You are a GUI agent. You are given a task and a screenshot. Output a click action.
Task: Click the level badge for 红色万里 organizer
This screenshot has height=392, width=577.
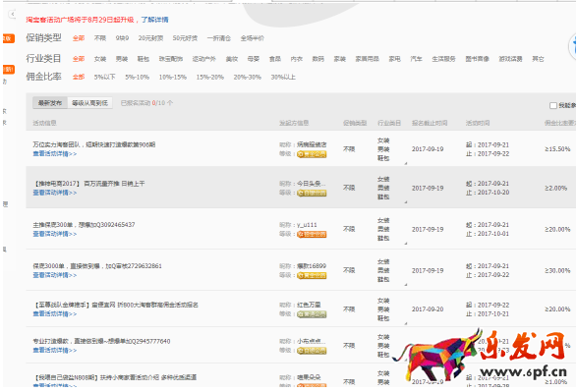(x=312, y=314)
